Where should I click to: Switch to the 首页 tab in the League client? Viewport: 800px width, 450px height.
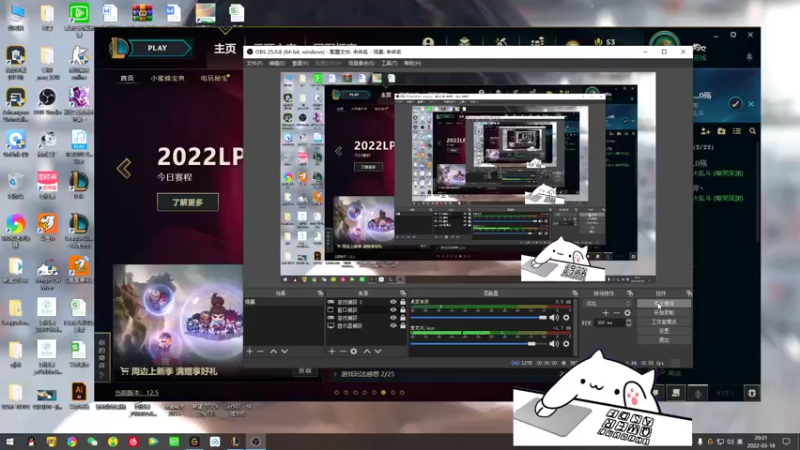pyautogui.click(x=127, y=78)
